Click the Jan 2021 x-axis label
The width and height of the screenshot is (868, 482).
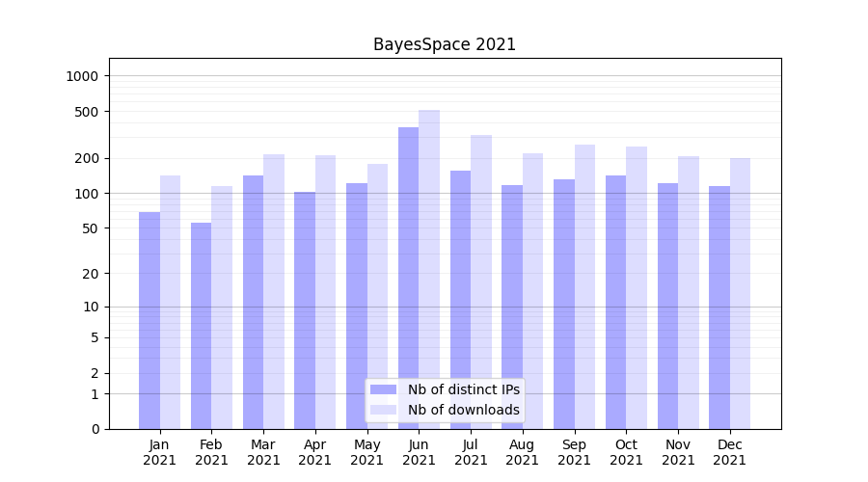coord(160,452)
